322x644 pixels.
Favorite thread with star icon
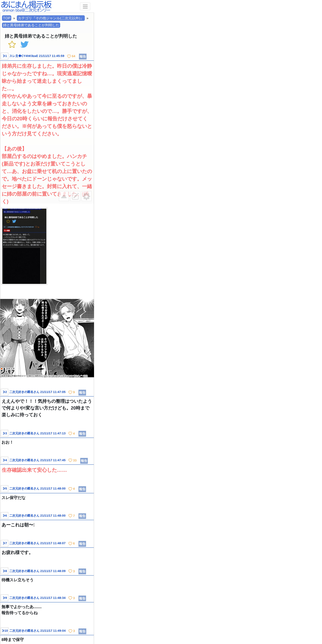tap(12, 44)
